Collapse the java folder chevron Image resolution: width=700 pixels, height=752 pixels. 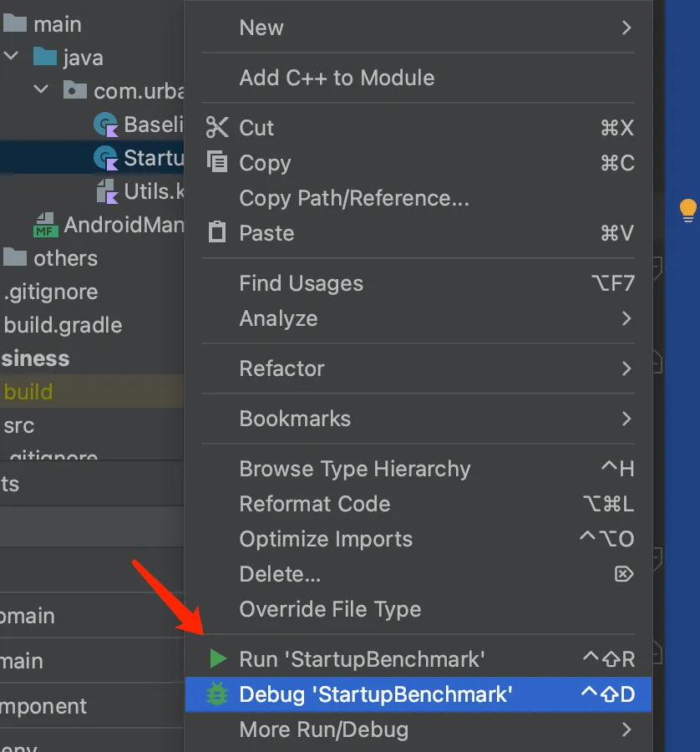(x=12, y=58)
